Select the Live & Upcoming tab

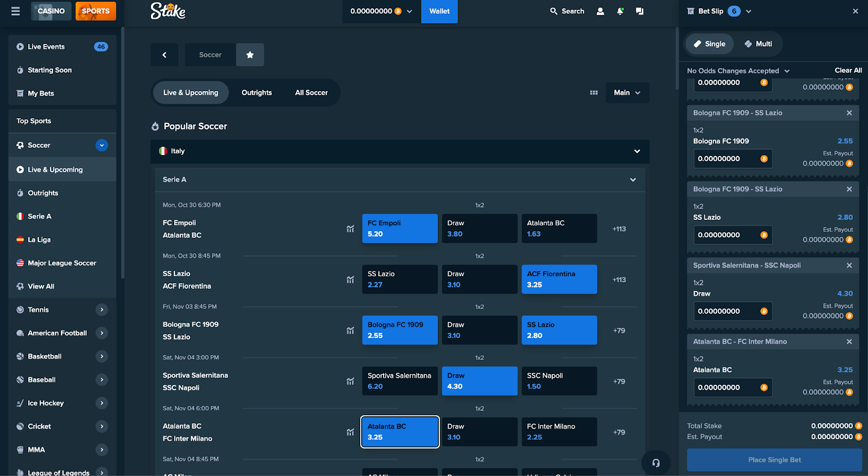(x=190, y=93)
